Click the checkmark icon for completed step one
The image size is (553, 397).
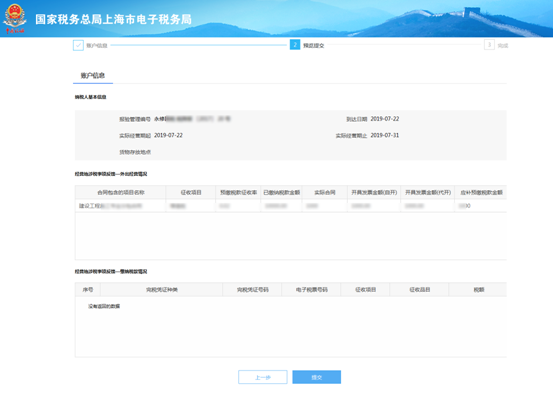(78, 45)
